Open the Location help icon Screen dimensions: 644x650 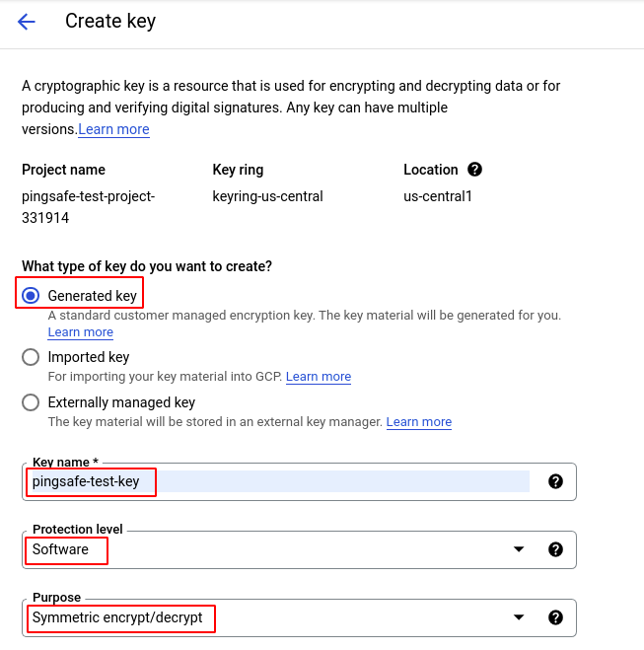474,170
